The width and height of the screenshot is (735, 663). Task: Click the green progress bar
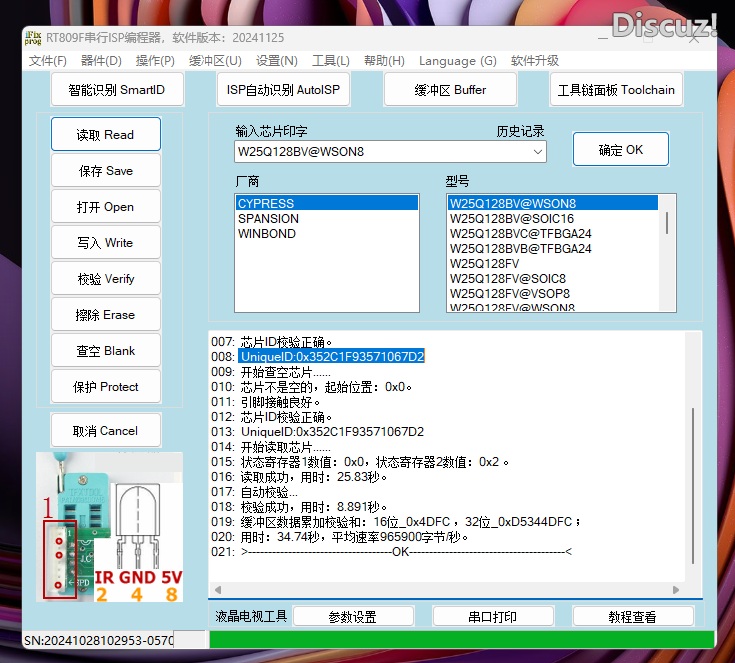click(462, 640)
